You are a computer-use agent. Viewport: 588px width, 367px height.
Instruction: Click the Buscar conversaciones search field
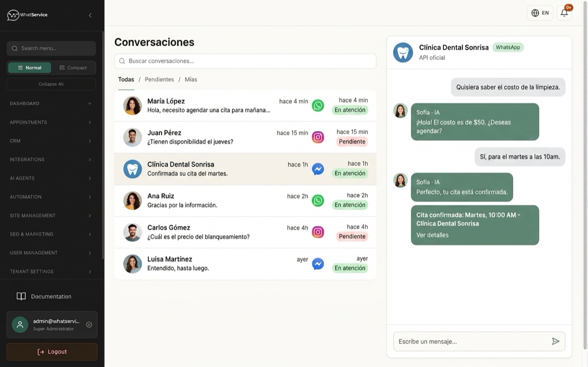(245, 61)
